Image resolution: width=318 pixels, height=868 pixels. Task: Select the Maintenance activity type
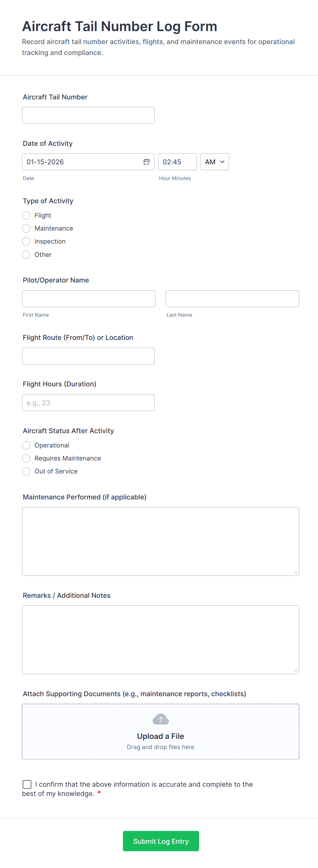point(26,228)
